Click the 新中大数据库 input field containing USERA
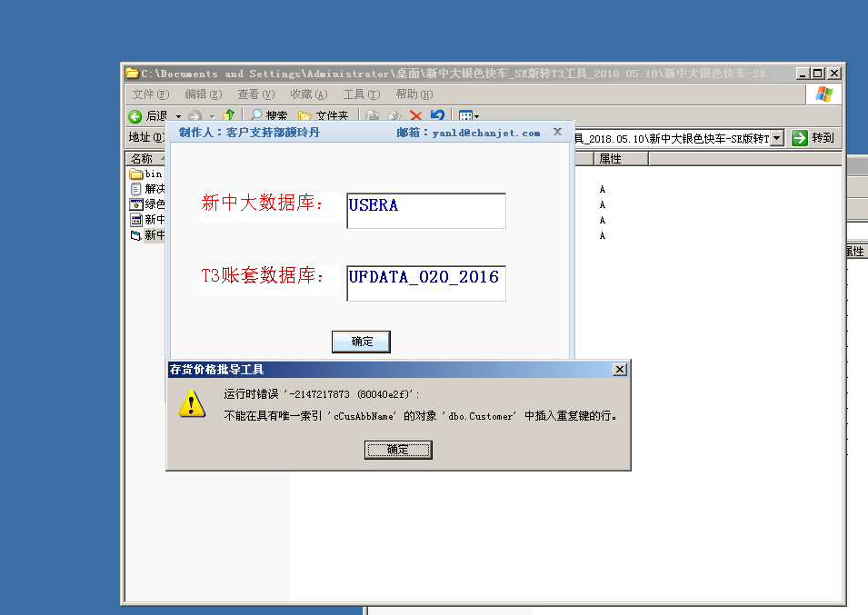Image resolution: width=868 pixels, height=615 pixels. pos(426,211)
